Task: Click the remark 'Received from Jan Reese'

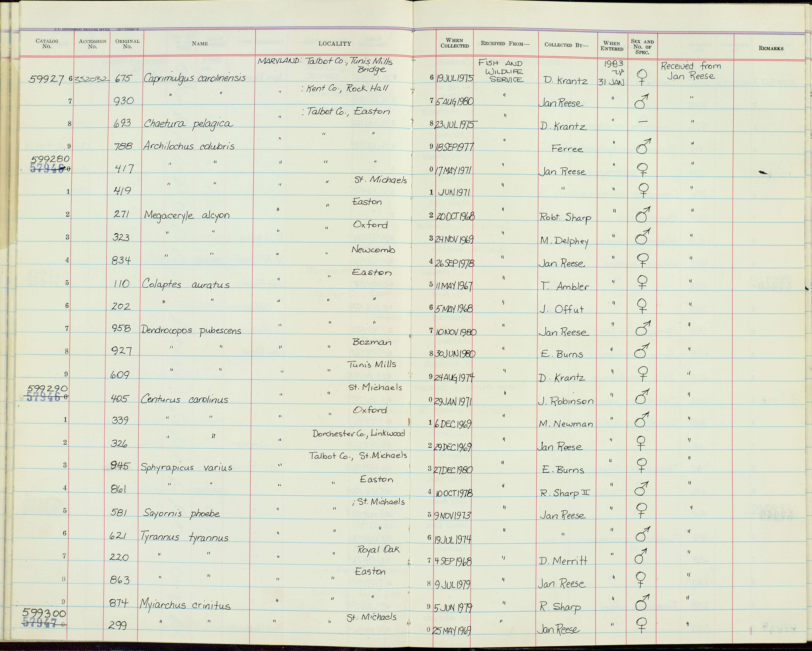Action: click(x=691, y=71)
